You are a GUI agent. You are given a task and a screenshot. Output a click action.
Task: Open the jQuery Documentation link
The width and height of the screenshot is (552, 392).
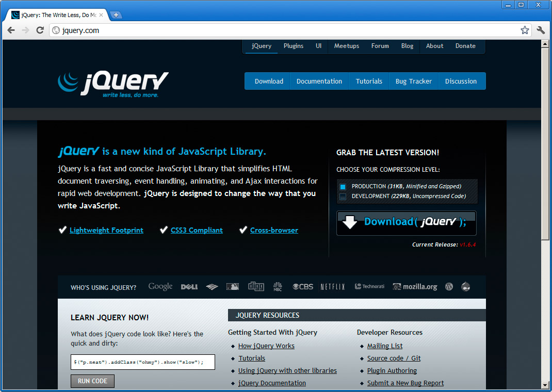click(x=272, y=383)
